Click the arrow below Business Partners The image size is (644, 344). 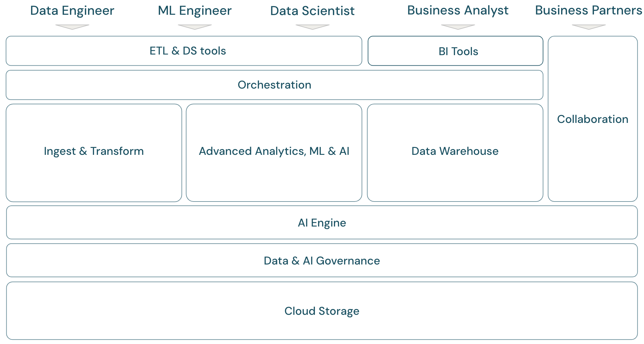tap(589, 27)
